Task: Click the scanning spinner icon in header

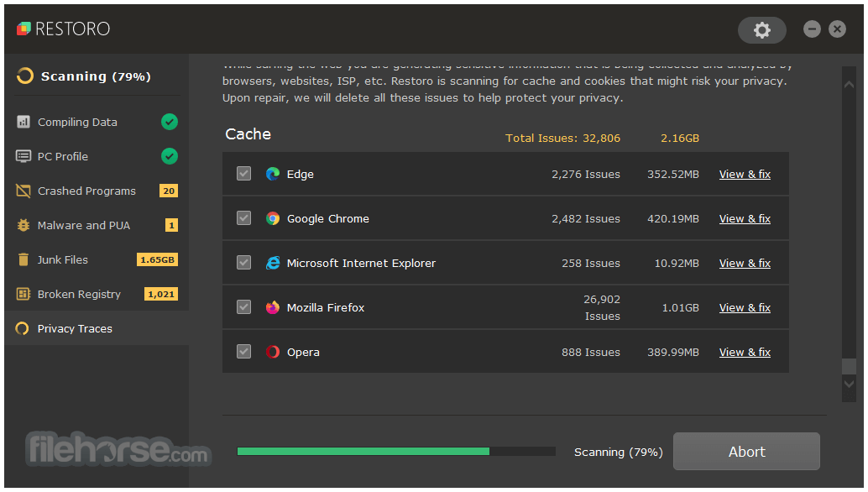Action: click(x=25, y=76)
